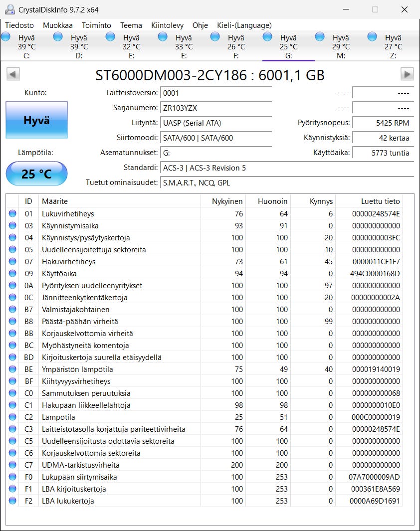
Task: Select drive F: status orb
Action: point(215,36)
